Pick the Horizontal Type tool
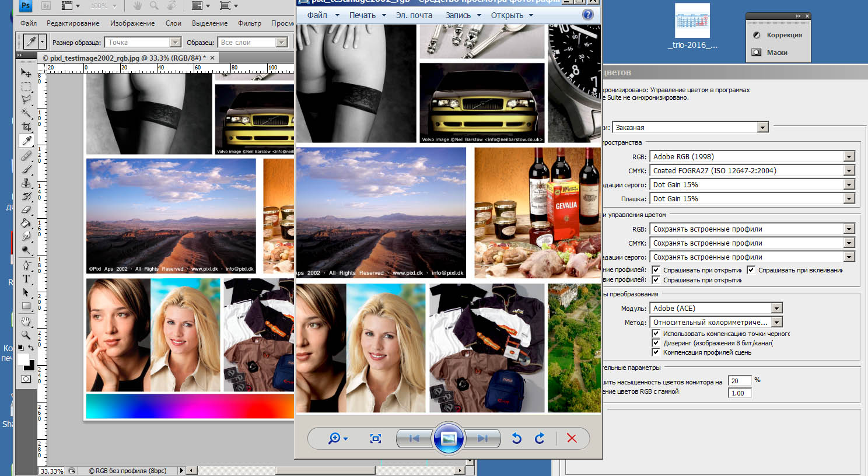 point(26,279)
